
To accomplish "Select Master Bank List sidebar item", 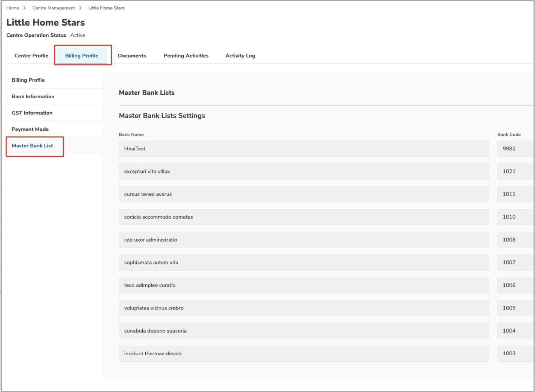I will tap(32, 146).
